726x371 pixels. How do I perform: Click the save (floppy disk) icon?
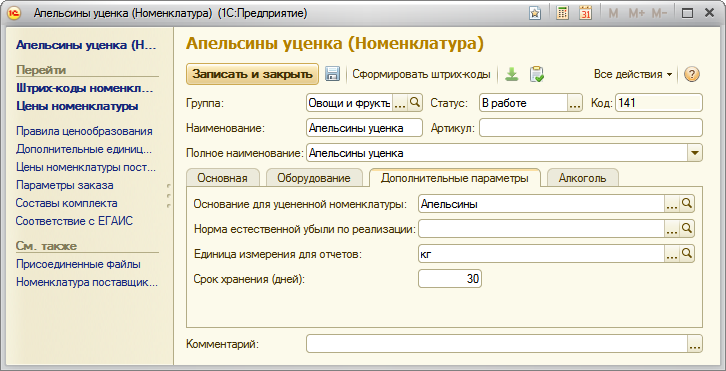pos(332,74)
